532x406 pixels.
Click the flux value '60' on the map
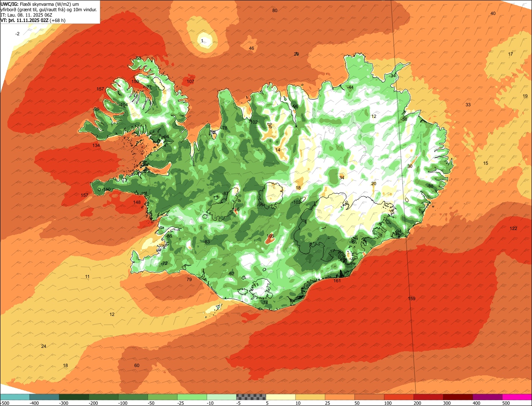pyautogui.click(x=137, y=365)
